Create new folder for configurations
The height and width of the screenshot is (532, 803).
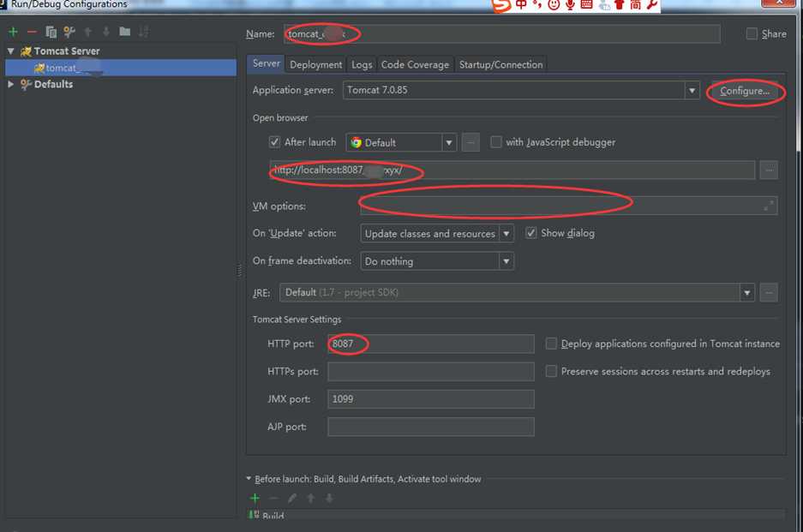[x=124, y=32]
